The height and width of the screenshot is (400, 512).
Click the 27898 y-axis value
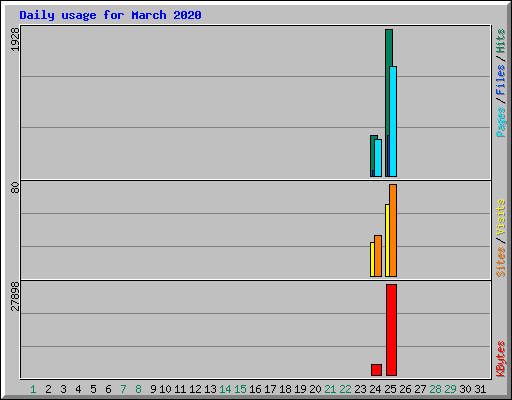click(15, 296)
